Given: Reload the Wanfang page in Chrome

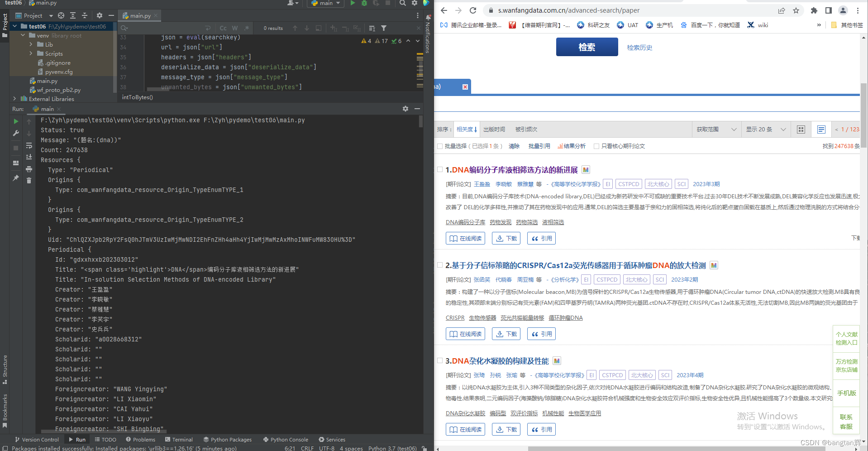Looking at the screenshot, I should pos(473,10).
